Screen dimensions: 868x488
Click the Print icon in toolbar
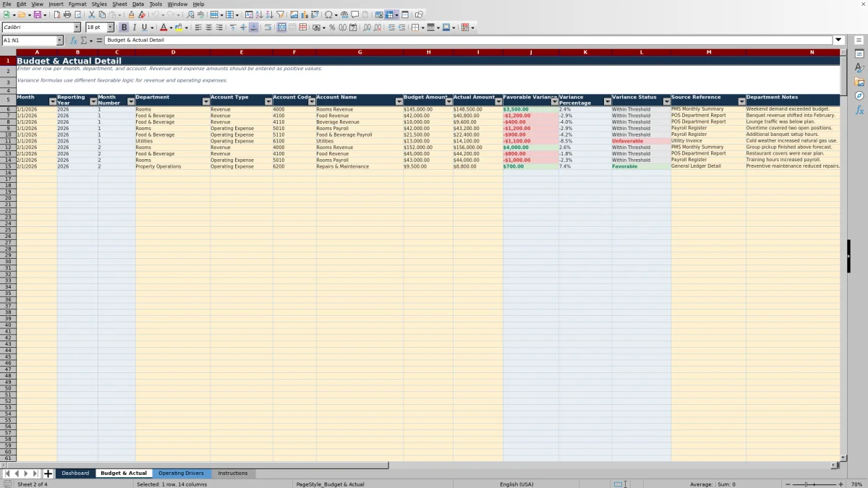coord(67,14)
